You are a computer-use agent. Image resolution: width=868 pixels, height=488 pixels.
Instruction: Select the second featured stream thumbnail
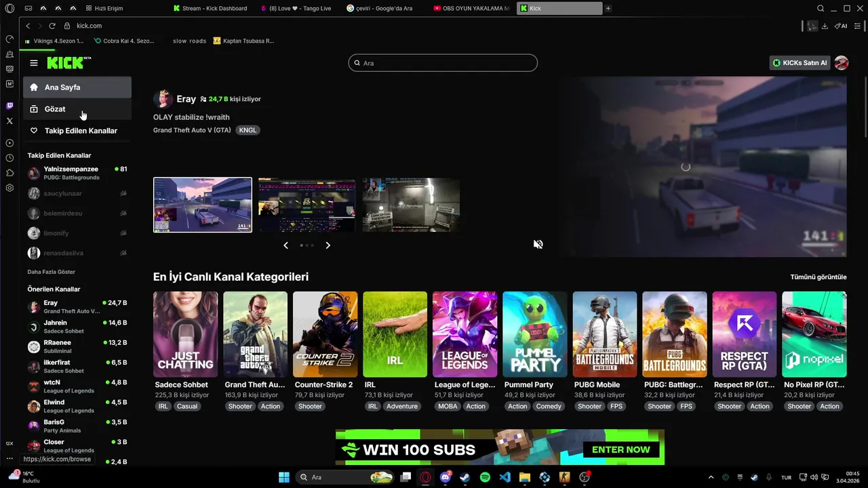[x=307, y=205]
